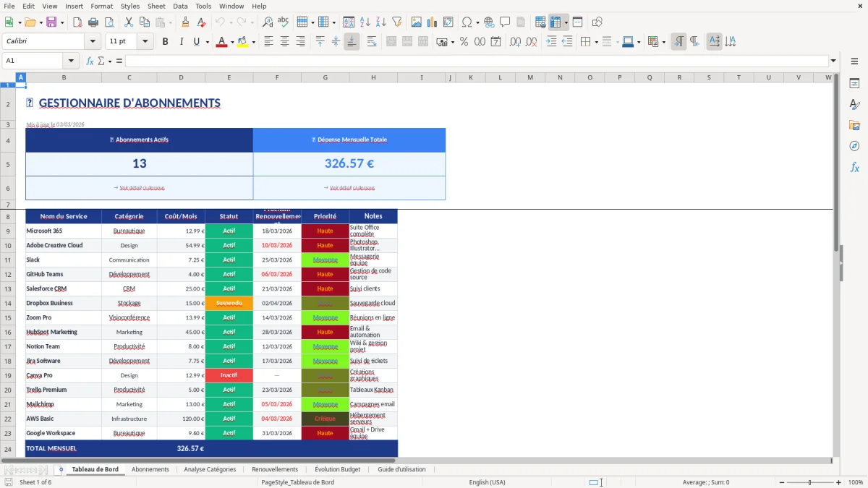Add a decimal place to the selection
The height and width of the screenshot is (488, 868).
point(515,41)
